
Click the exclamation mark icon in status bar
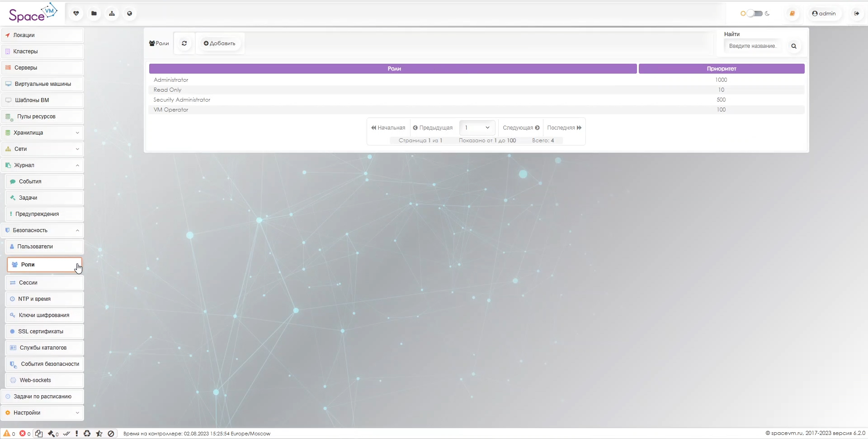(77, 434)
